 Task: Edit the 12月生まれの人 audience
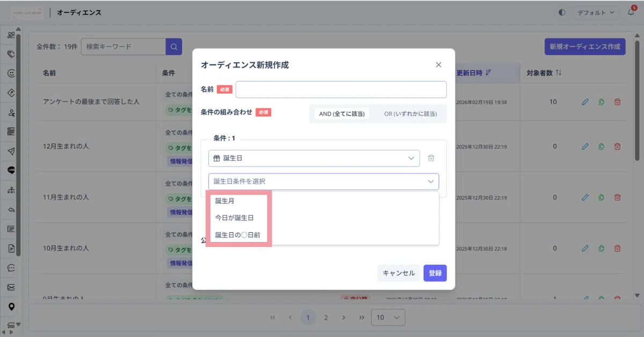coord(585,146)
